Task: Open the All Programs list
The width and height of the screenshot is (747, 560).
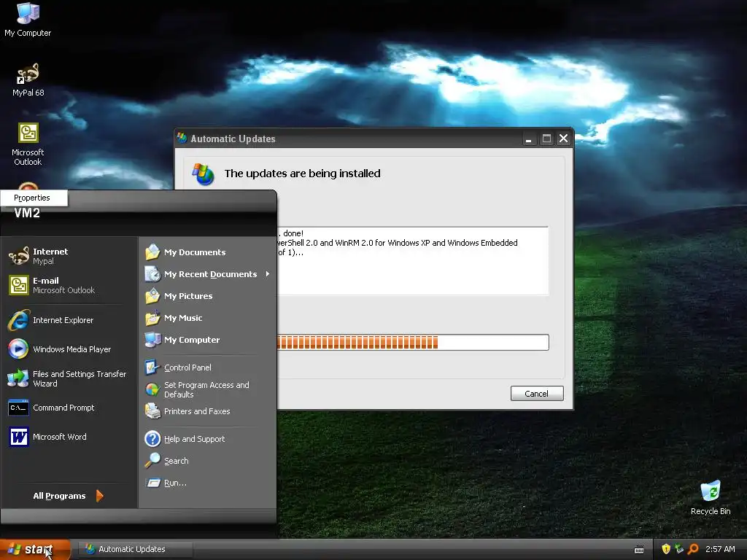Action: 68,496
